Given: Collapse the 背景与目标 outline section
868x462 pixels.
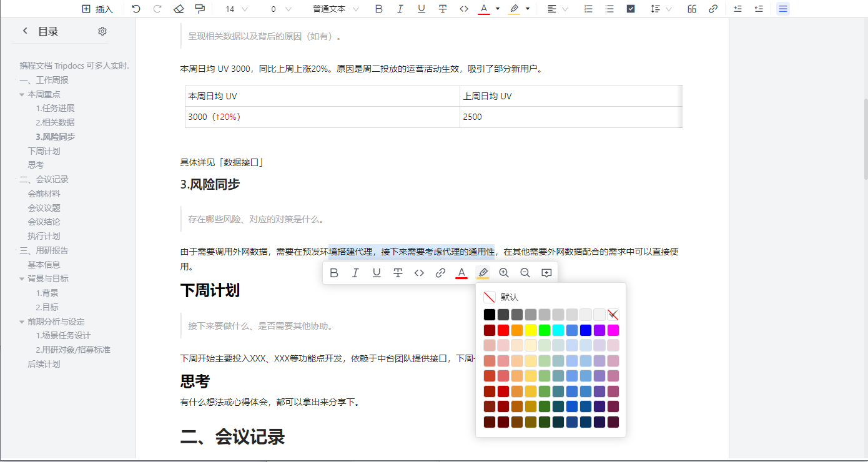Looking at the screenshot, I should click(22, 278).
